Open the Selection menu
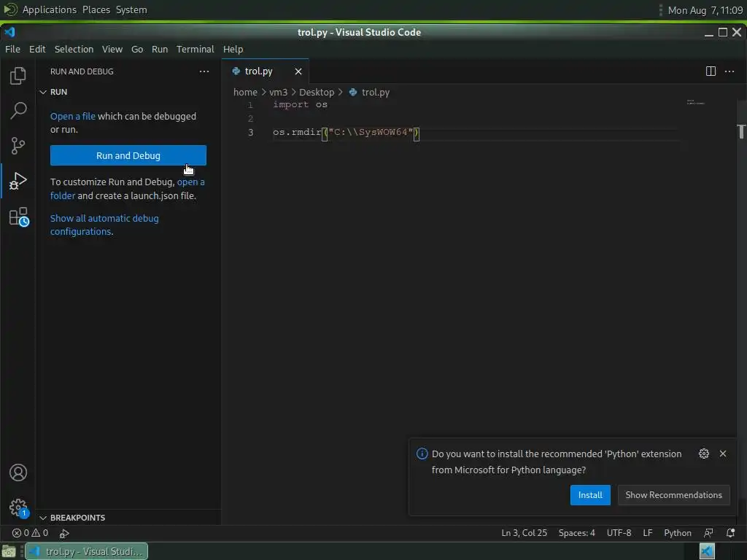The image size is (747, 560). click(74, 49)
